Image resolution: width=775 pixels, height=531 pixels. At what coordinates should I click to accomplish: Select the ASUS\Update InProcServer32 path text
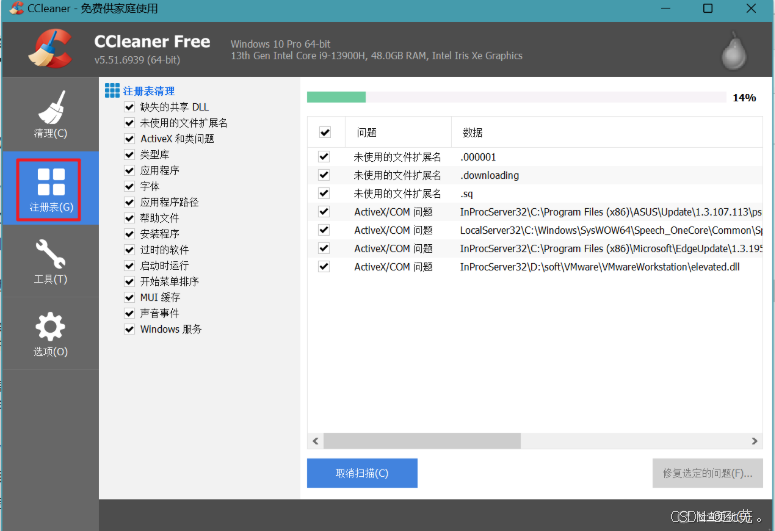[611, 212]
